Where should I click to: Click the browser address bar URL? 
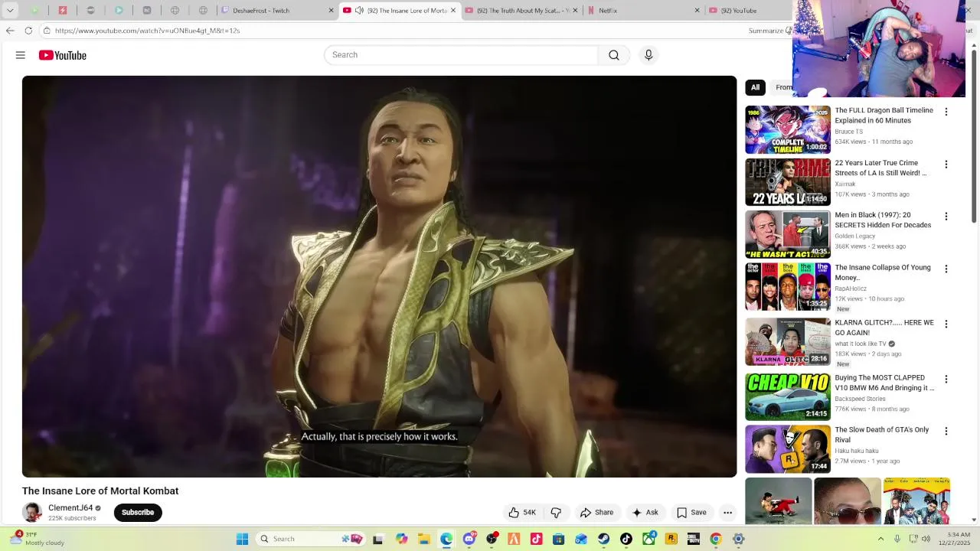tap(148, 31)
